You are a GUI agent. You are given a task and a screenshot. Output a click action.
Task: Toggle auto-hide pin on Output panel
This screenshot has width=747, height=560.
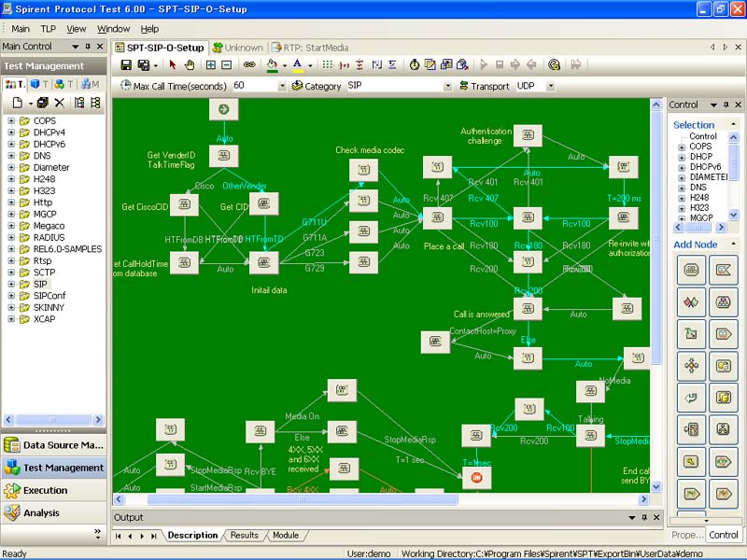[644, 517]
